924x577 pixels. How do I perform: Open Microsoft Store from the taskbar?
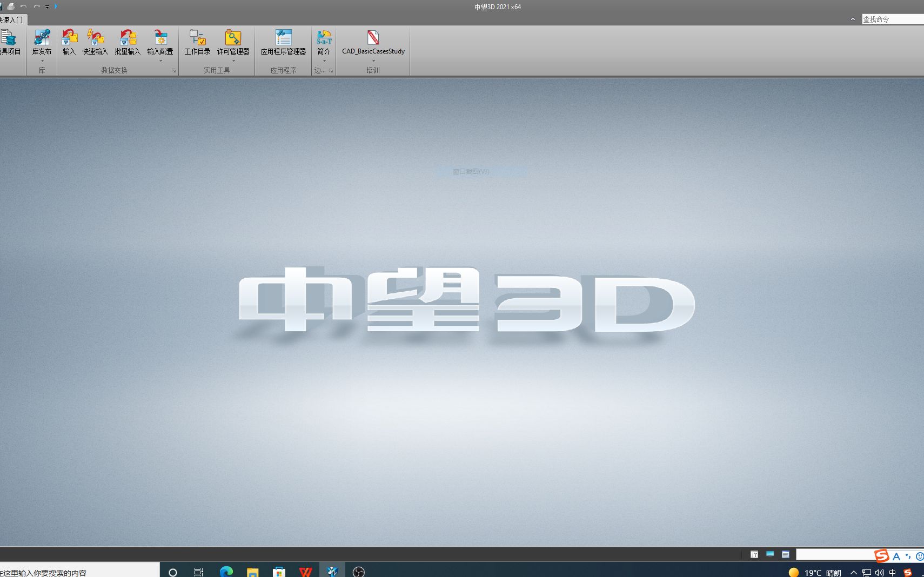(x=279, y=572)
